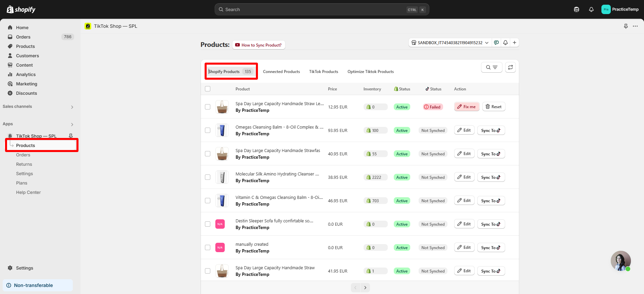The image size is (644, 294).
Task: Expand the Sales channels section
Action: click(72, 107)
